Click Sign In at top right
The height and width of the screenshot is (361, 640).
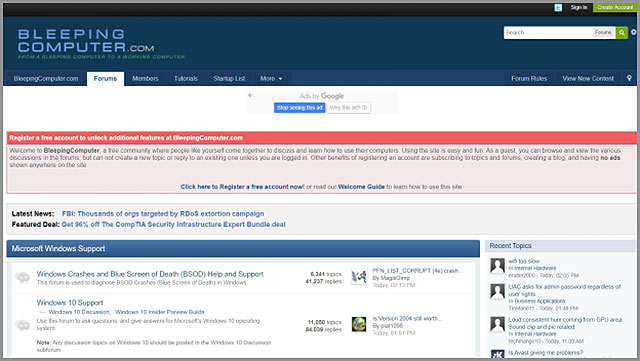pos(579,7)
